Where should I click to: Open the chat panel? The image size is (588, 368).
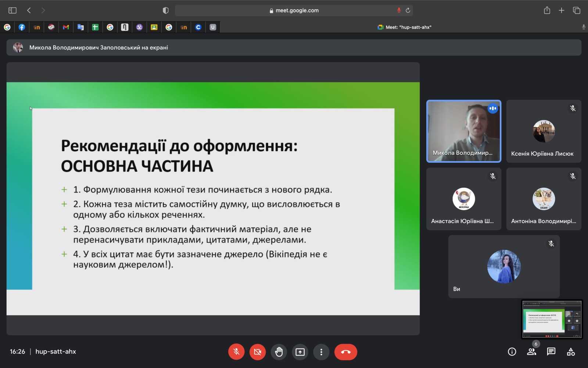551,352
